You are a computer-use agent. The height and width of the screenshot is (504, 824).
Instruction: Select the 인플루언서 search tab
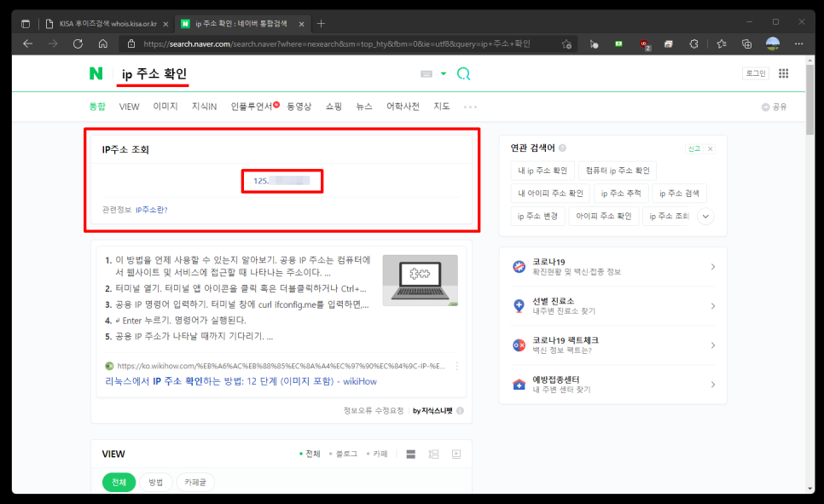pos(252,107)
